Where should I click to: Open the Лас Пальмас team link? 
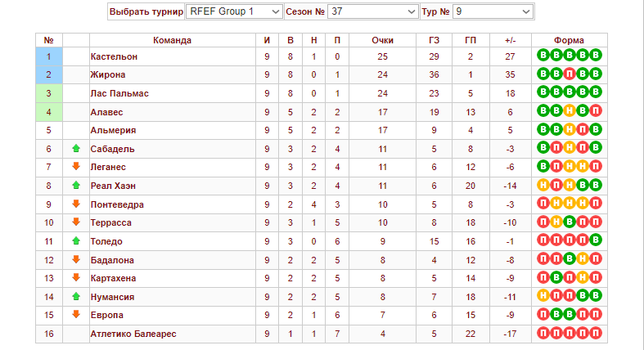[119, 93]
